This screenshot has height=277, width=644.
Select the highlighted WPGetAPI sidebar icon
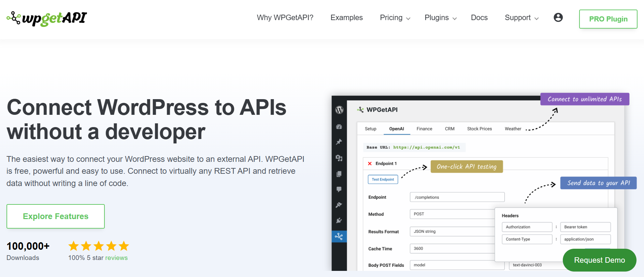339,236
